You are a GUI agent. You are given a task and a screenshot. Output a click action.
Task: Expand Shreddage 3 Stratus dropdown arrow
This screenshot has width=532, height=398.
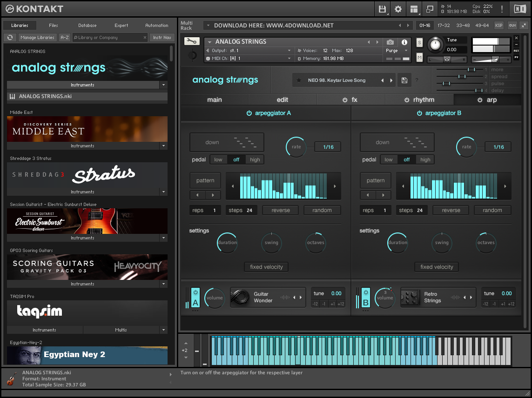point(163,192)
